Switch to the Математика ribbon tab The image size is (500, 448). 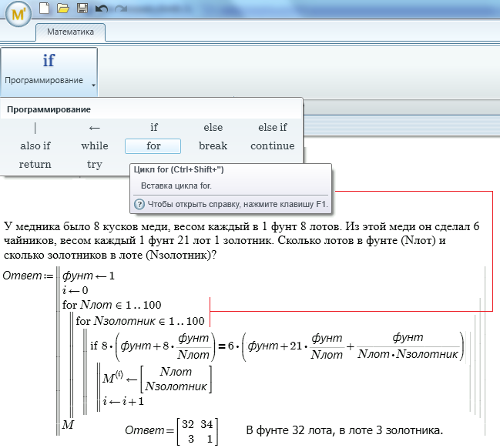pyautogui.click(x=70, y=32)
